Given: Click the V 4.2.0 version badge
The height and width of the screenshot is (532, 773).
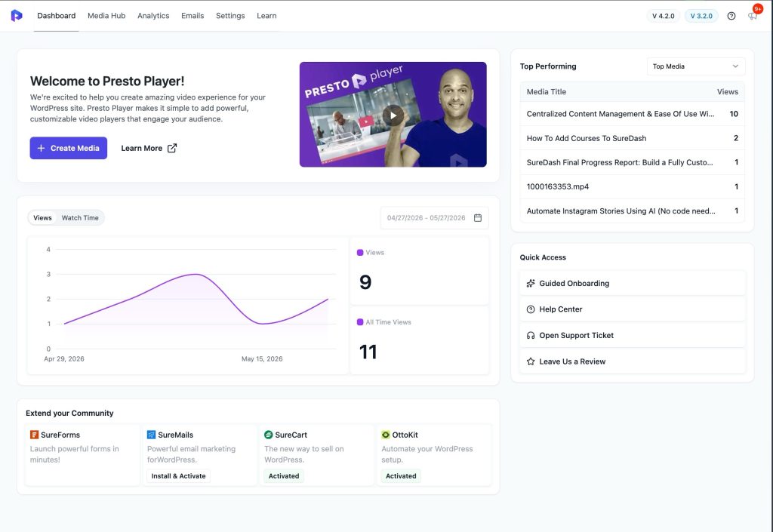Looking at the screenshot, I should 663,16.
